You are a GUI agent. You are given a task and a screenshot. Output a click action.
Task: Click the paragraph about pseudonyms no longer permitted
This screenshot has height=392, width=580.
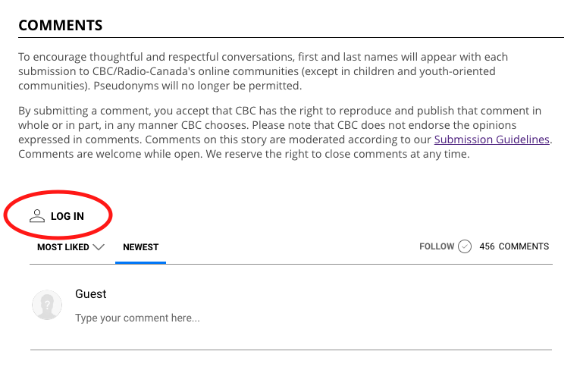coord(263,71)
